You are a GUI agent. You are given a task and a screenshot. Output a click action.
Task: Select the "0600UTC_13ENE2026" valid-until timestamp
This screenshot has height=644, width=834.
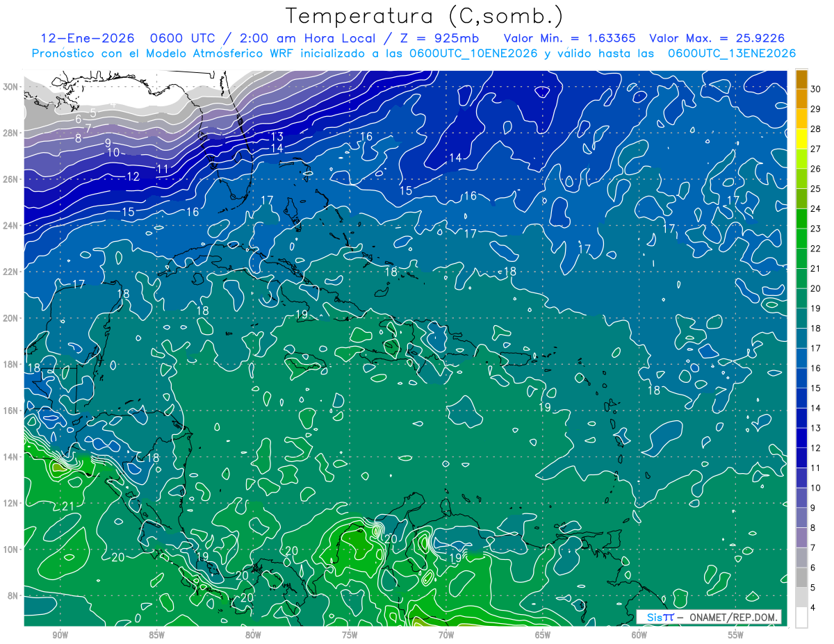pos(731,53)
